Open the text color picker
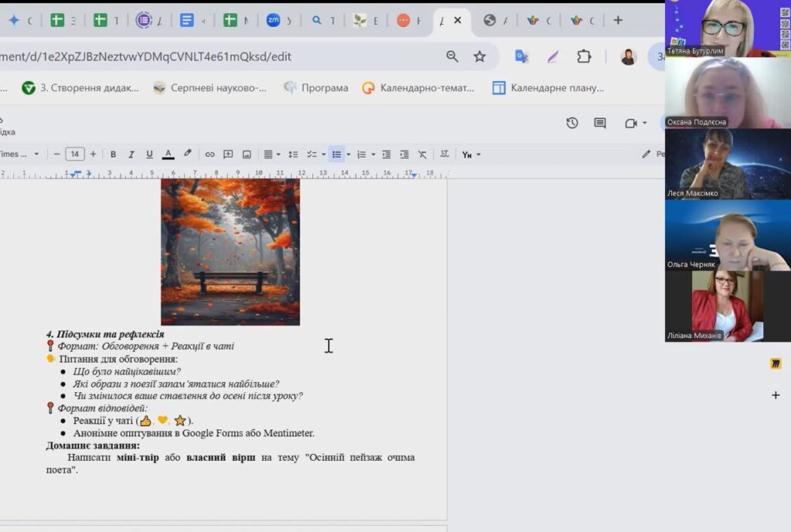Screen dimensions: 791x532 (x=168, y=154)
